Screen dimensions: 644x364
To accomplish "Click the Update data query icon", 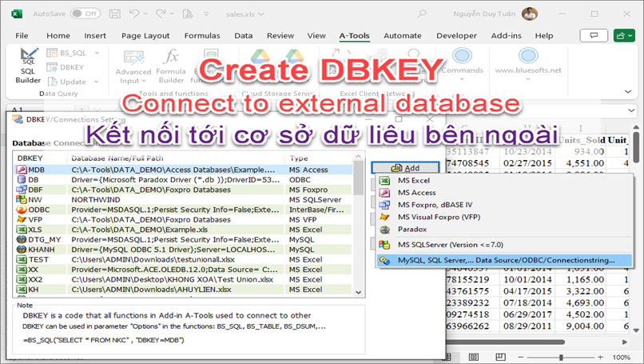I will point(52,82).
